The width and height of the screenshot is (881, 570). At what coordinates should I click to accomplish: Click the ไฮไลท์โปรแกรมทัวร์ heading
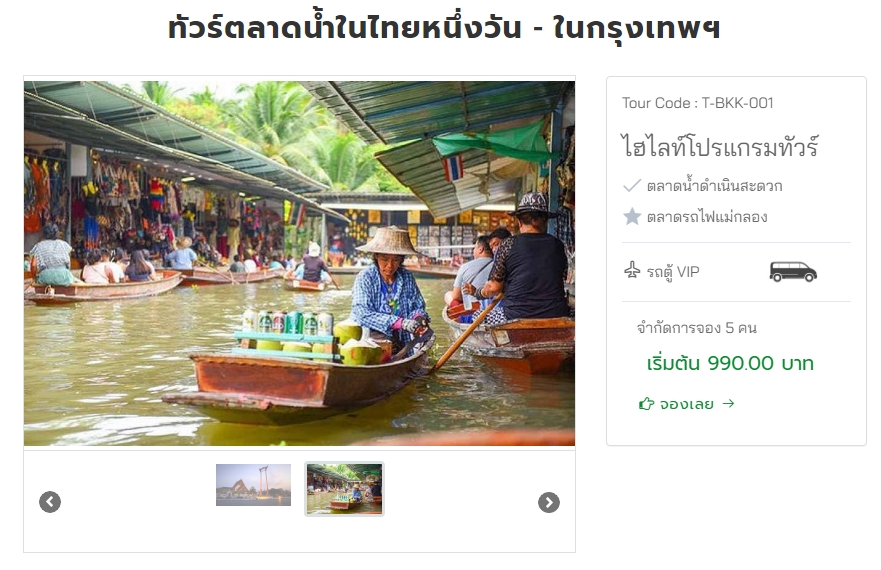[719, 146]
